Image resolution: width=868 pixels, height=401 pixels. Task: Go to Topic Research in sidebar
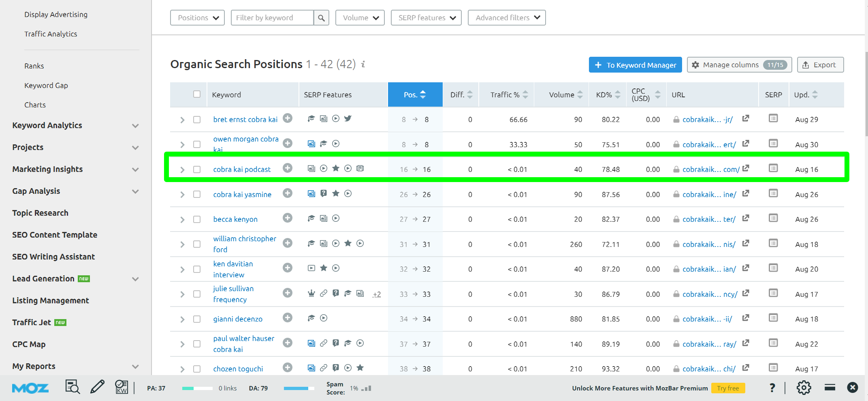[x=40, y=213]
